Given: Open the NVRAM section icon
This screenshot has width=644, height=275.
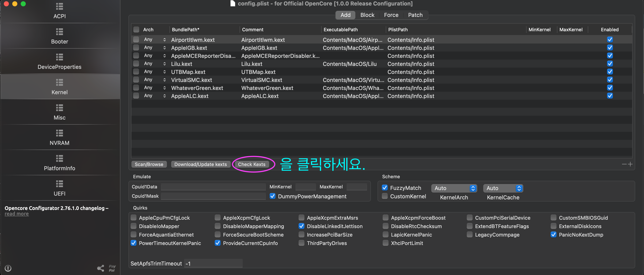Looking at the screenshot, I should point(60,133).
